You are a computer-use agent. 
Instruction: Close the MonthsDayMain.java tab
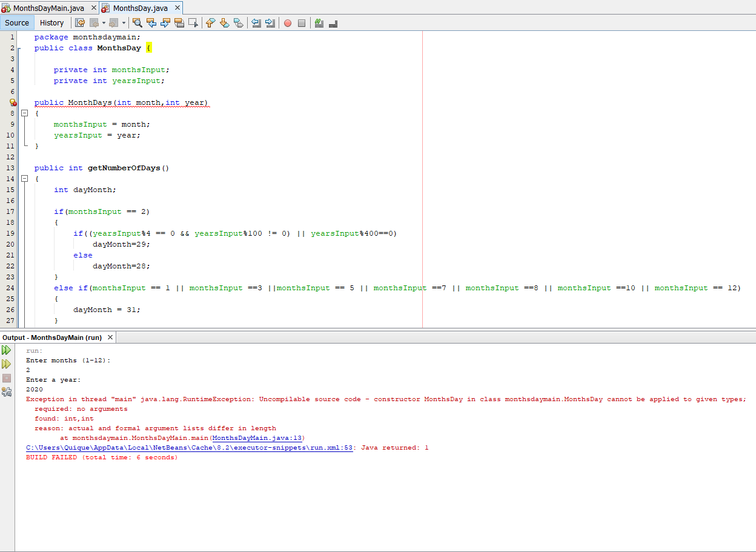[93, 8]
